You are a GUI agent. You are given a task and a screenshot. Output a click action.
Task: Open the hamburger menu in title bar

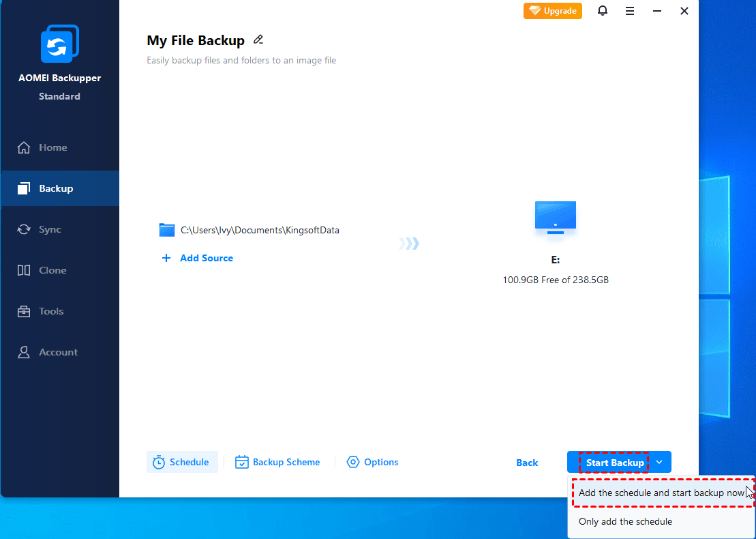coord(630,11)
